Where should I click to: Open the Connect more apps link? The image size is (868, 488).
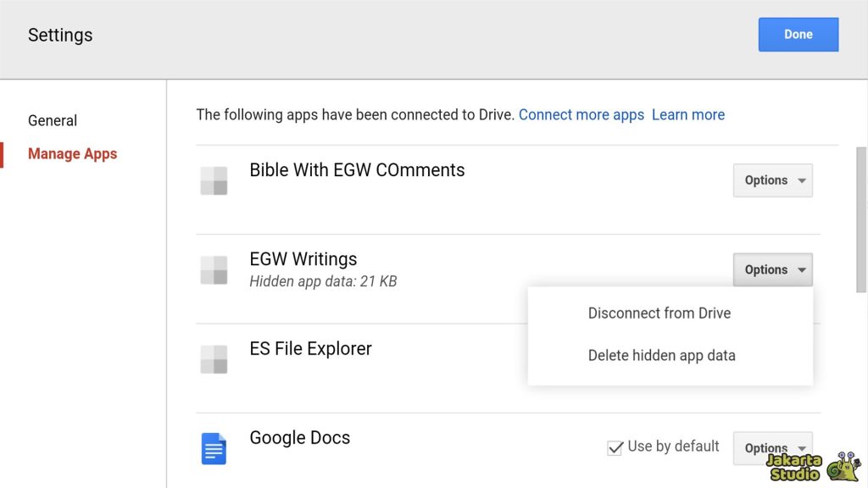(x=581, y=114)
